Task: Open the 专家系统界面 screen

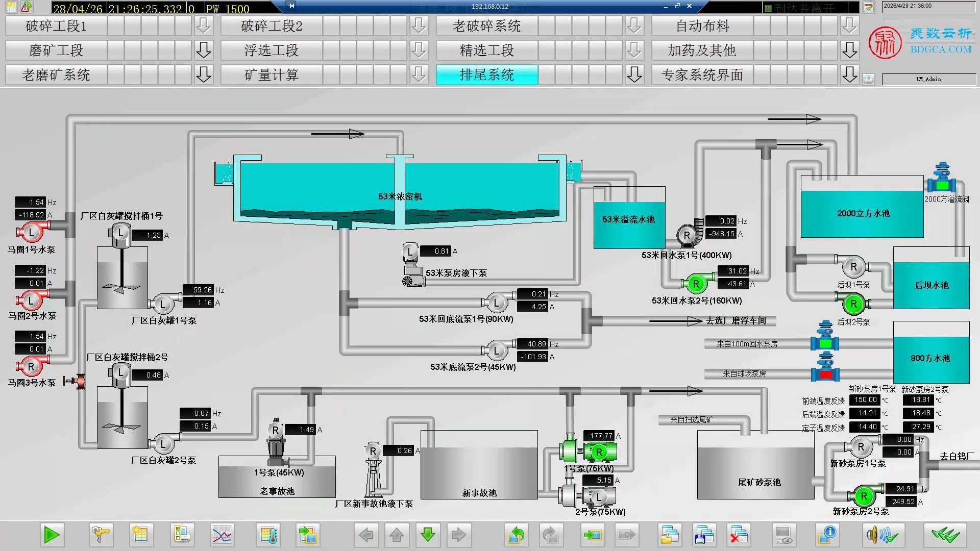Action: pyautogui.click(x=702, y=74)
